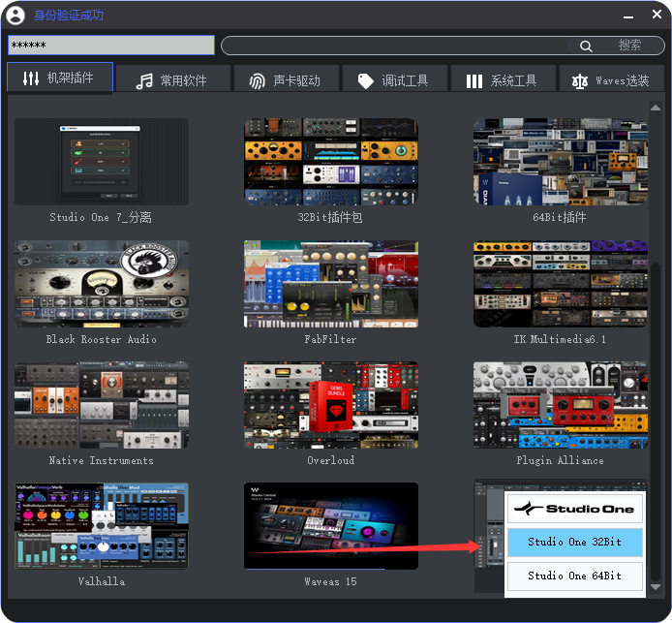
Task: Open the 32Bit插件包 thumbnail
Action: click(x=331, y=162)
